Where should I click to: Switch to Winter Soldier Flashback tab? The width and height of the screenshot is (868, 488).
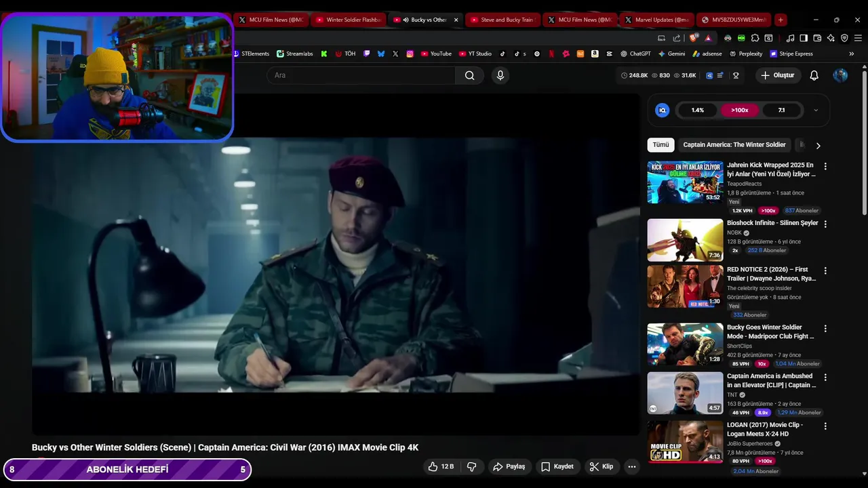coord(349,20)
